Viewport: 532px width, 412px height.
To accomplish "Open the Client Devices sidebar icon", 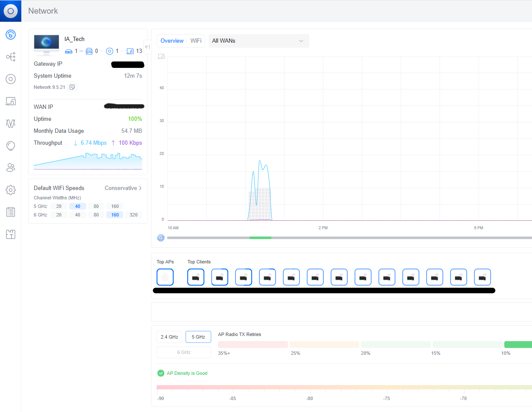I will click(11, 101).
